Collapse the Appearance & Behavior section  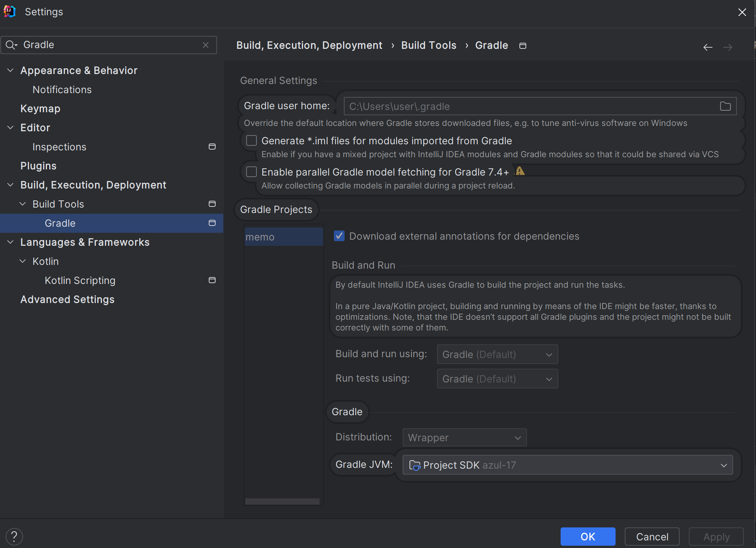[11, 70]
